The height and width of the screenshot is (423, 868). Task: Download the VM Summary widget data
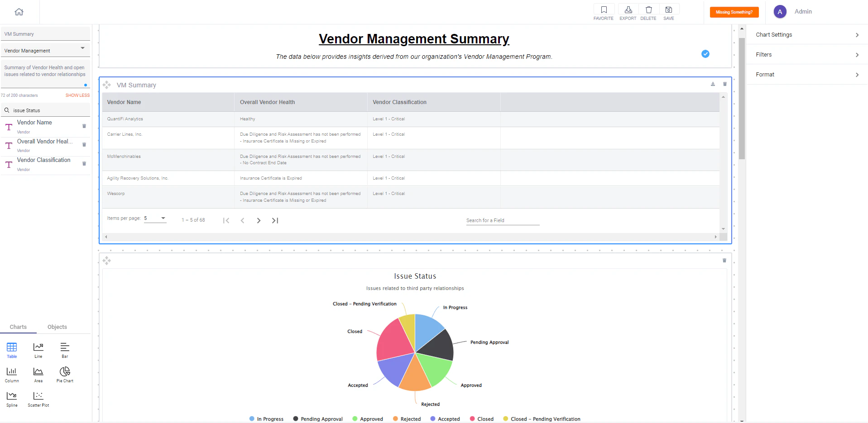(712, 84)
